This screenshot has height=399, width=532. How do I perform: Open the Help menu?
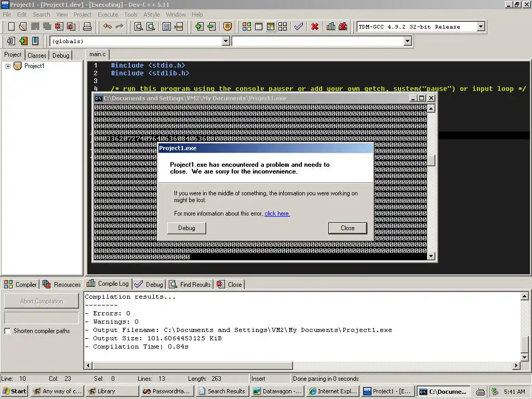click(x=197, y=15)
